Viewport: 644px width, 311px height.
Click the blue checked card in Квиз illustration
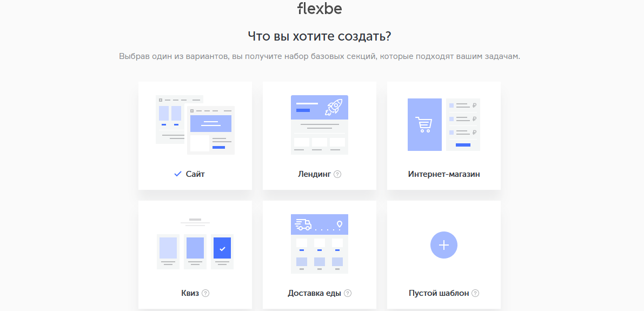pyautogui.click(x=222, y=248)
